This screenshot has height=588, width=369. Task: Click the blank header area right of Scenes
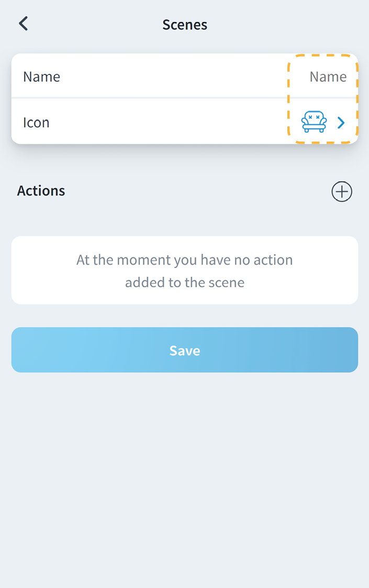point(293,25)
